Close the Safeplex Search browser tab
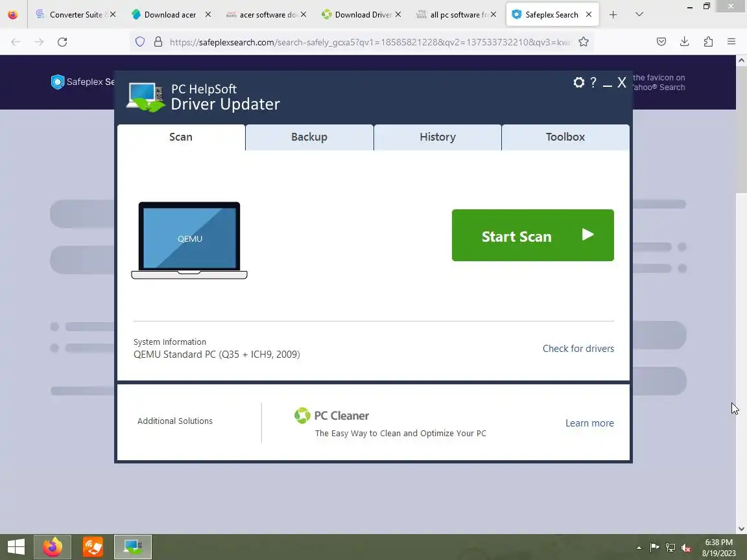 tap(589, 15)
